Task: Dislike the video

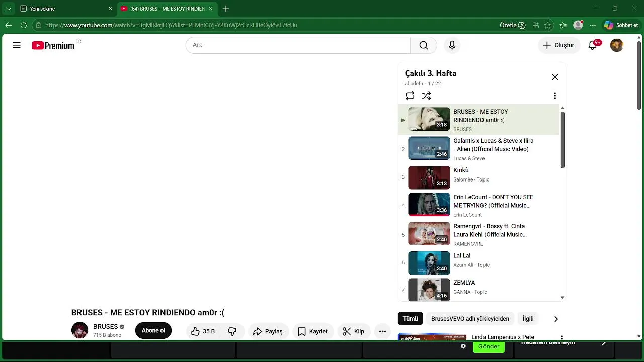Action: point(232,331)
